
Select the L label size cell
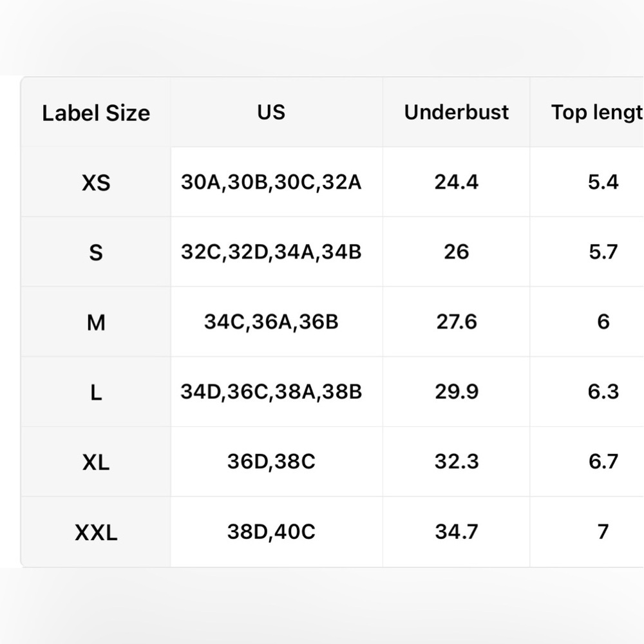point(96,392)
